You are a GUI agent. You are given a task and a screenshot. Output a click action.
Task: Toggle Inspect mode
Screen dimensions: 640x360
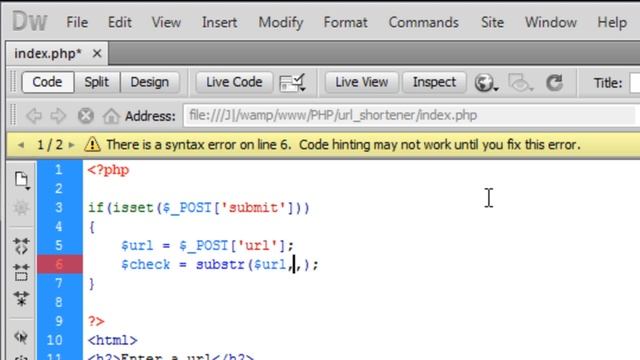pos(434,82)
